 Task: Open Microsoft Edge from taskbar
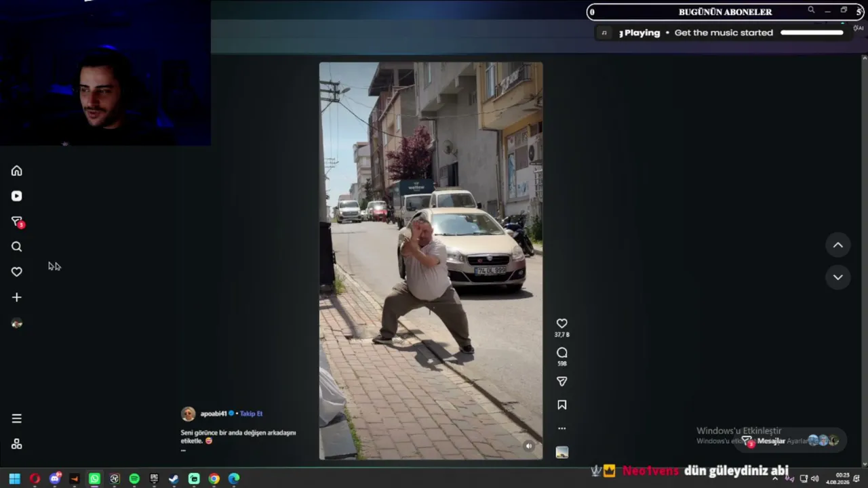234,479
